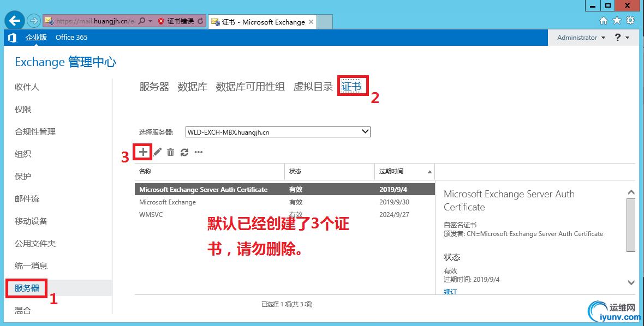Image resolution: width=644 pixels, height=326 pixels.
Task: Switch to the 数据库 tab
Action: [193, 87]
